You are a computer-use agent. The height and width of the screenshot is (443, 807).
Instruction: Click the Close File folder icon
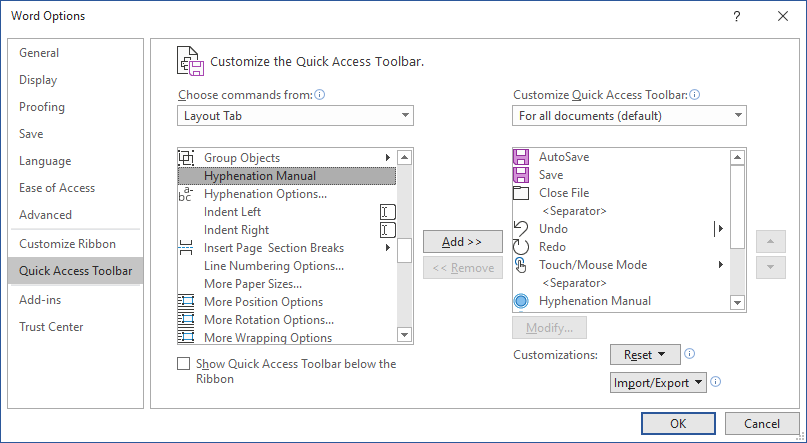(x=521, y=193)
